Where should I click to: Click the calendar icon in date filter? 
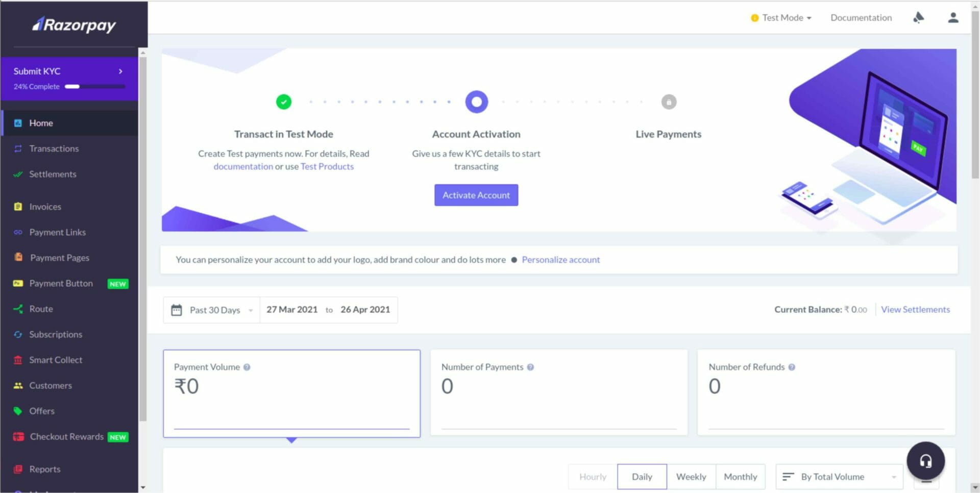[x=176, y=310]
